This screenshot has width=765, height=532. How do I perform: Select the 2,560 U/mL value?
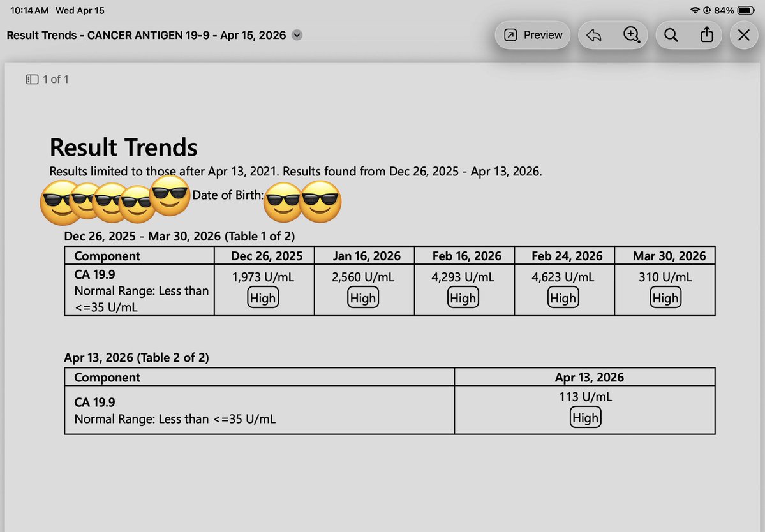363,277
